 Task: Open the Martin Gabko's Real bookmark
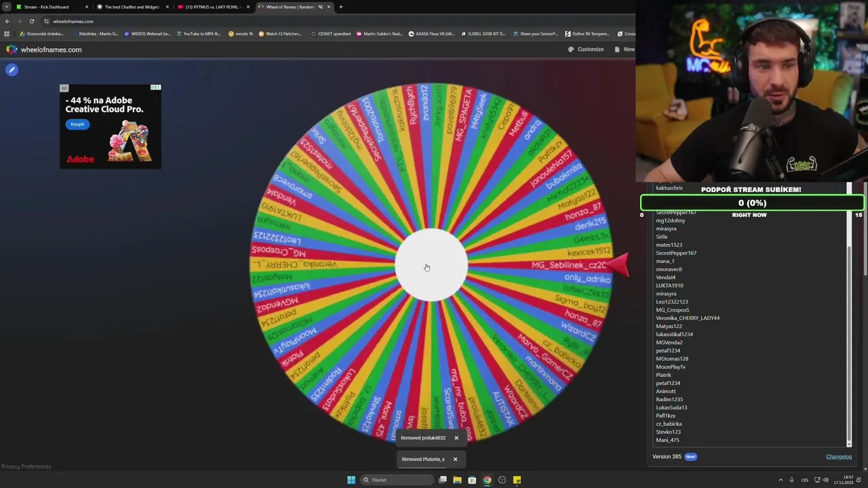(379, 34)
